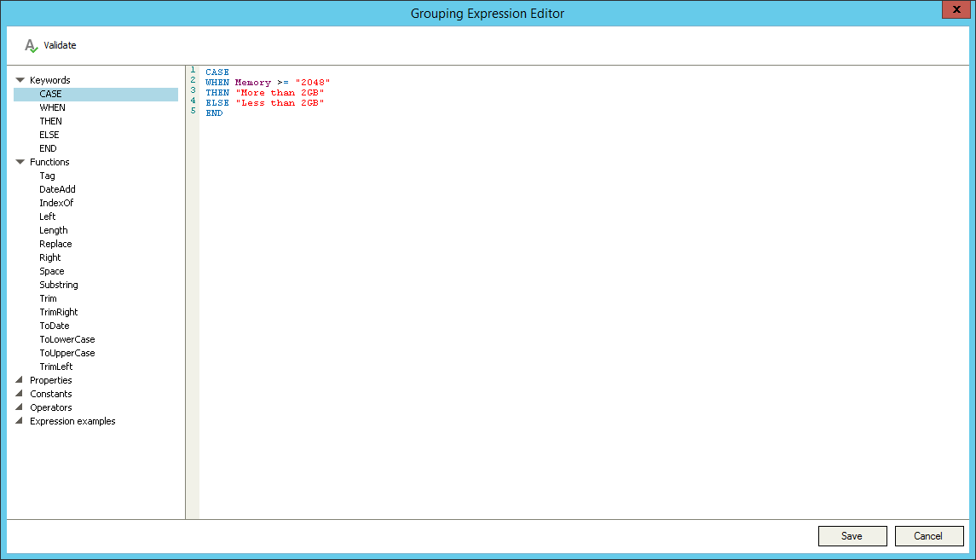Select the THEN keyword
Image resolution: width=976 pixels, height=560 pixels.
[50, 121]
